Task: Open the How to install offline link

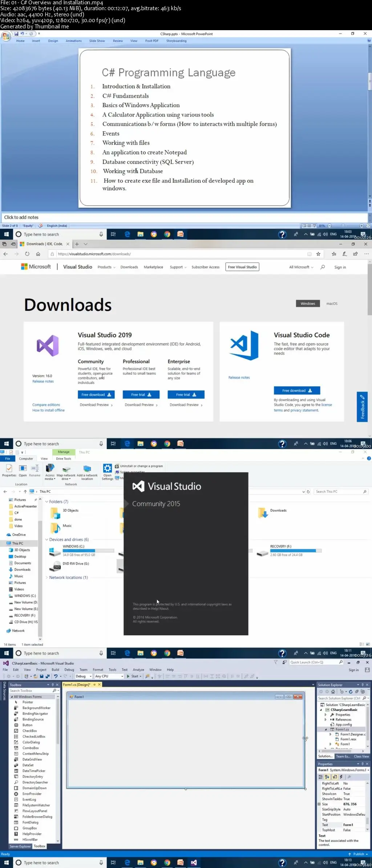Action: click(x=48, y=410)
